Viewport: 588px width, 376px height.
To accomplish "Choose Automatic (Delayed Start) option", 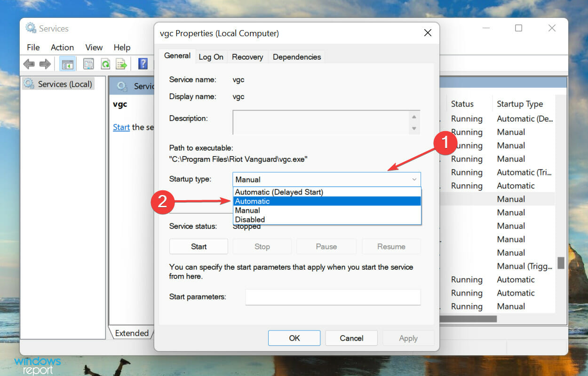I will coord(327,192).
